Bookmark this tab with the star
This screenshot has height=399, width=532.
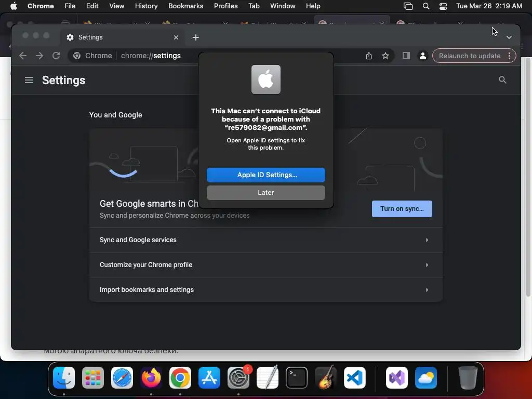click(385, 56)
